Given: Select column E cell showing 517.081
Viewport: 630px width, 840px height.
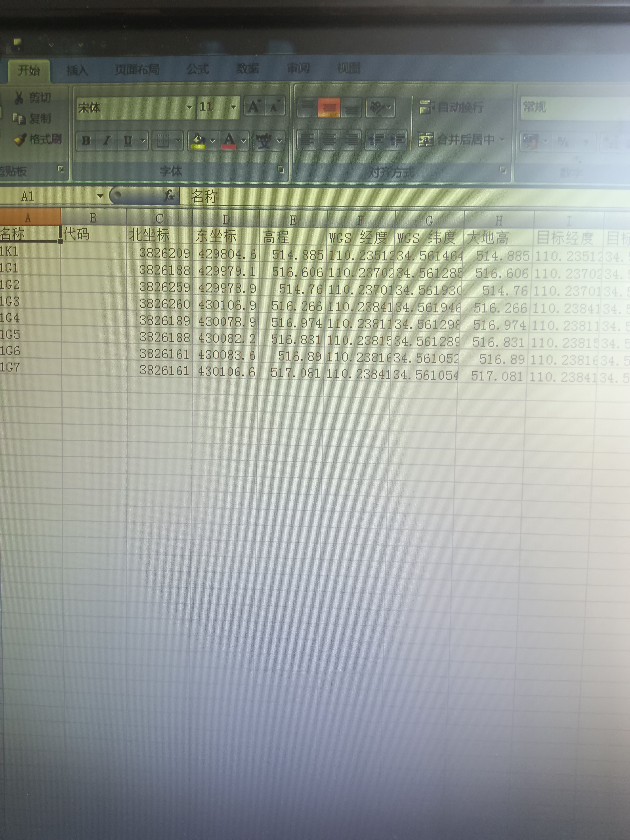Looking at the screenshot, I should pos(292,373).
